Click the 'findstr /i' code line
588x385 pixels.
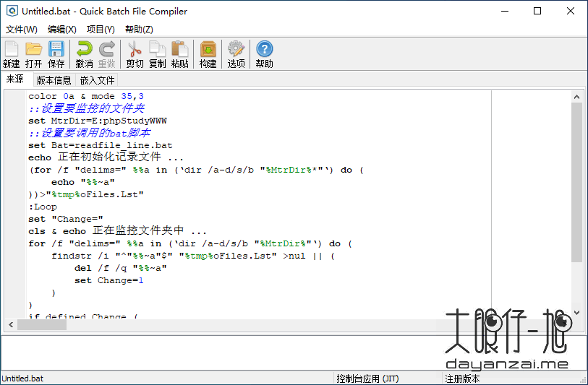pyautogui.click(x=193, y=256)
